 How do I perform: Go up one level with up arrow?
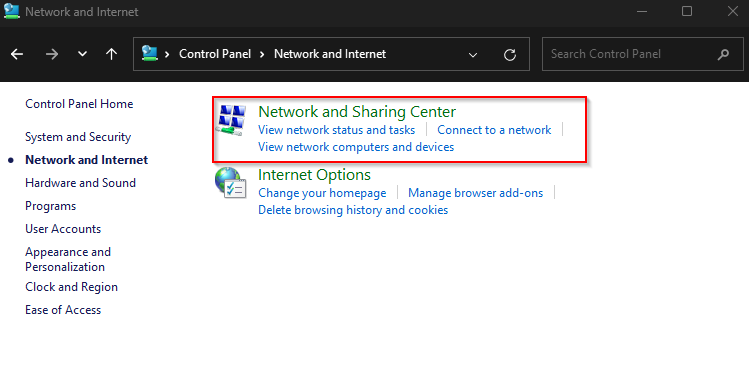[111, 54]
